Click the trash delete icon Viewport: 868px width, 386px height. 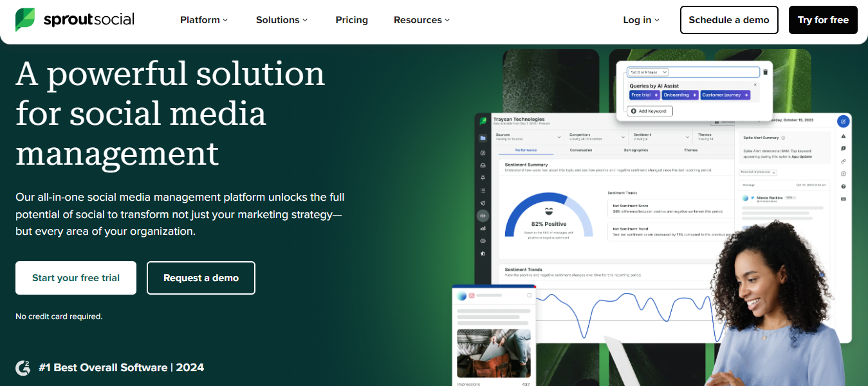pyautogui.click(x=765, y=72)
